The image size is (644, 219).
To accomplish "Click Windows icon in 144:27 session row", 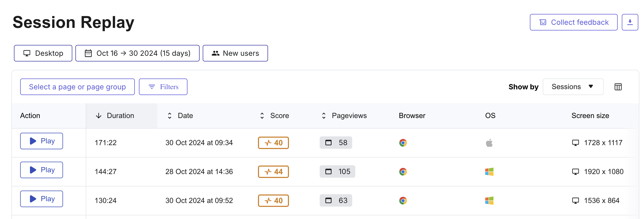I will click(489, 172).
